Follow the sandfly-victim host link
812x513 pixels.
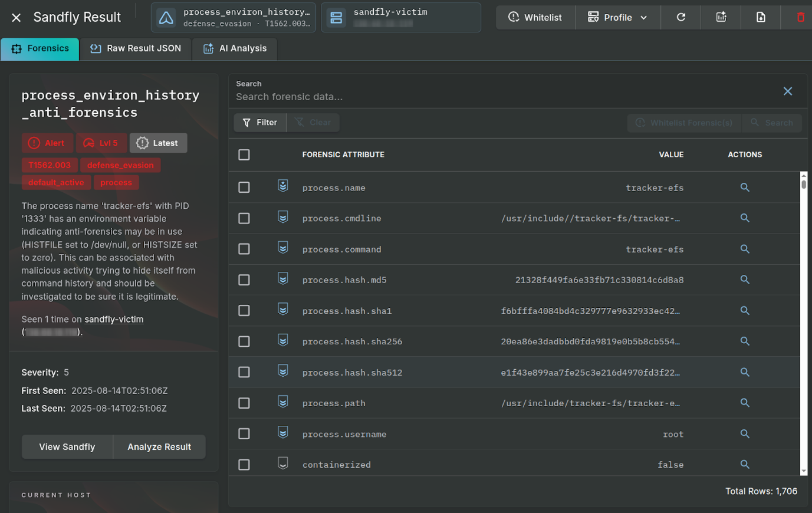pyautogui.click(x=114, y=319)
